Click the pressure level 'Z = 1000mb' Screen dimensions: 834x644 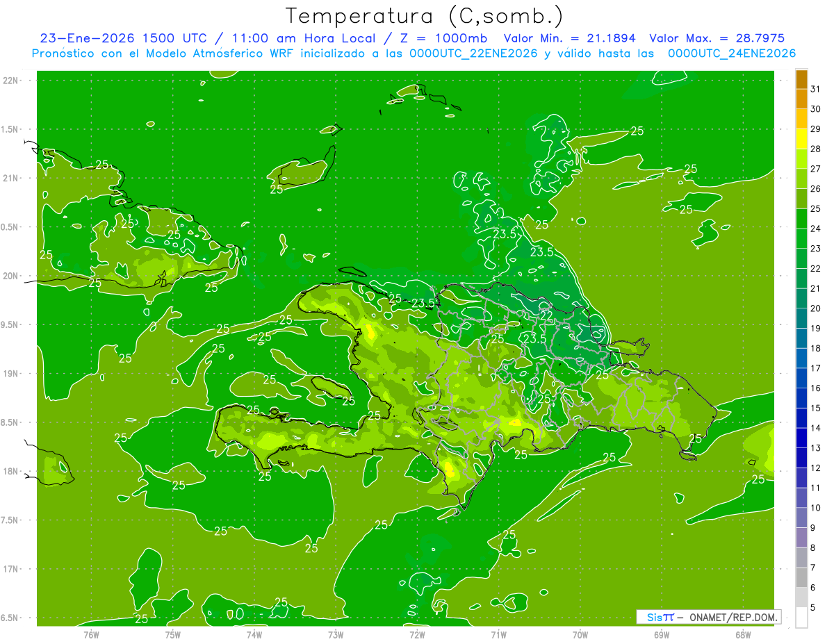tap(443, 38)
